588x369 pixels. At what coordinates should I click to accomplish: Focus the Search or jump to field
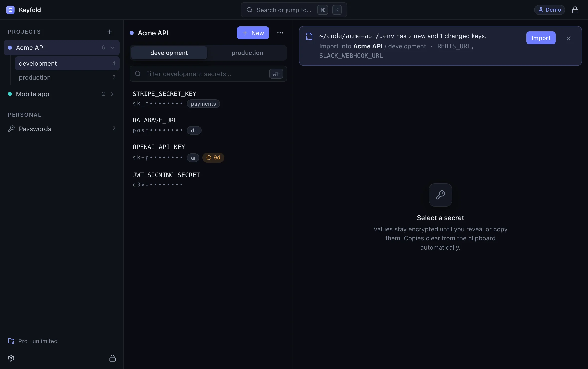click(x=294, y=10)
